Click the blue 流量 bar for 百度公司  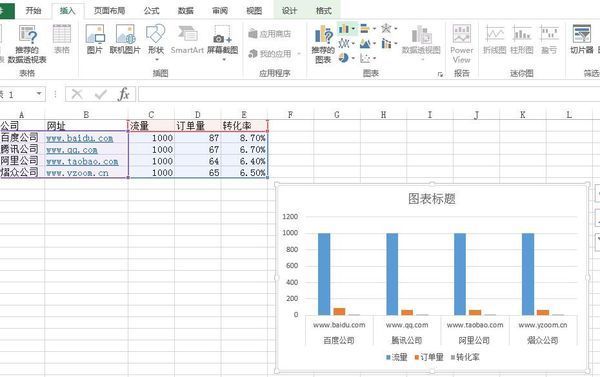324,274
